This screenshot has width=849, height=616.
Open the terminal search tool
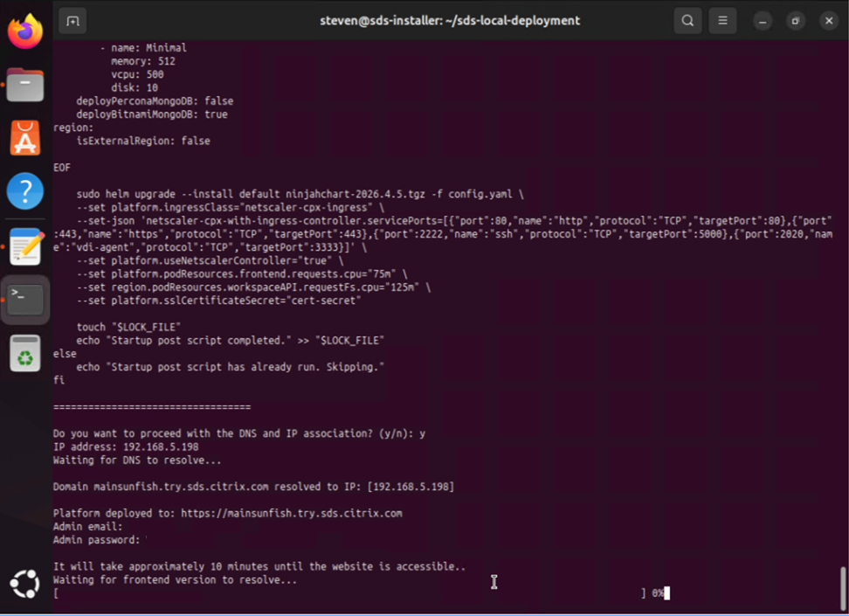pyautogui.click(x=687, y=21)
